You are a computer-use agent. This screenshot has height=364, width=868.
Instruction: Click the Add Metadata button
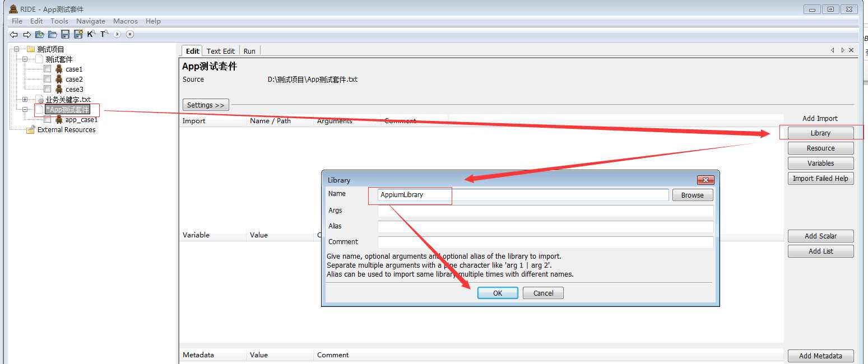coord(820,356)
